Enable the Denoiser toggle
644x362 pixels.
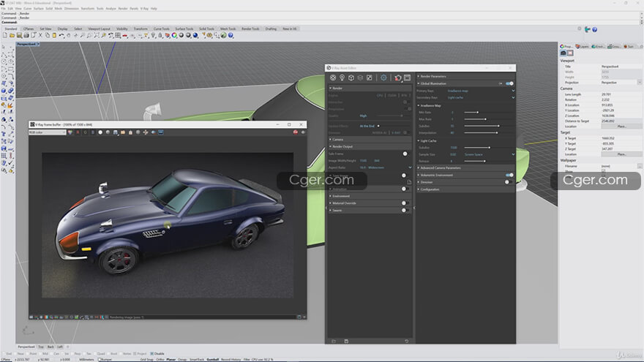[x=508, y=182]
